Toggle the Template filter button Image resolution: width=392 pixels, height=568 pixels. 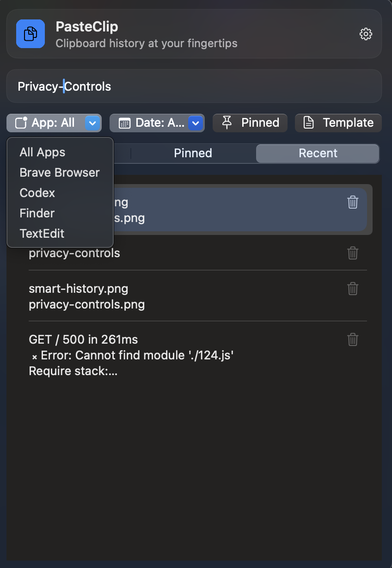(x=338, y=123)
